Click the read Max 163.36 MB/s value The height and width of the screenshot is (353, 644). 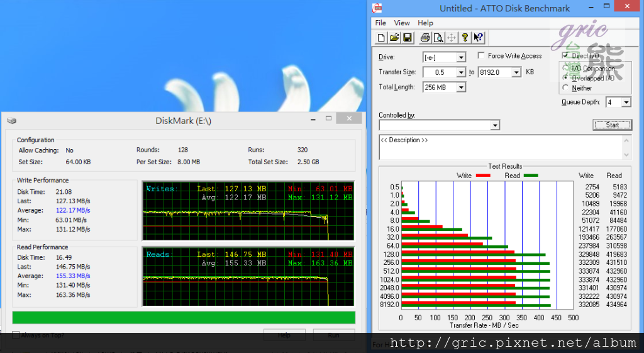(x=73, y=294)
